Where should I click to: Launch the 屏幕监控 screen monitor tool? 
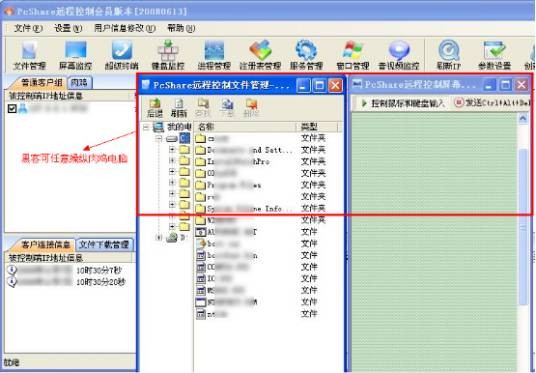tap(76, 55)
